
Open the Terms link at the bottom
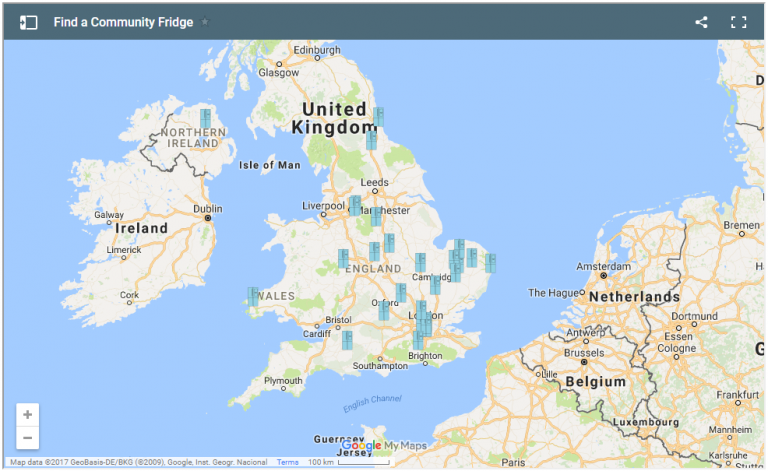[288, 462]
